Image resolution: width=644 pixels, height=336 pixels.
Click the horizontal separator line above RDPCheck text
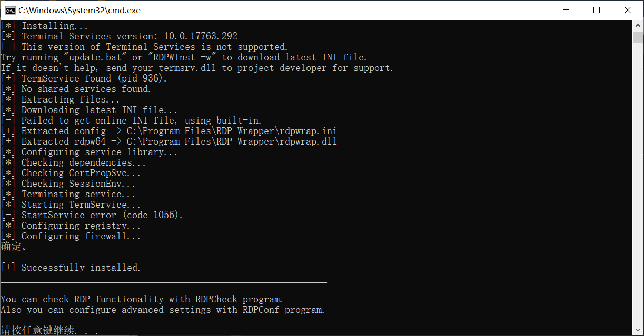[x=163, y=282]
